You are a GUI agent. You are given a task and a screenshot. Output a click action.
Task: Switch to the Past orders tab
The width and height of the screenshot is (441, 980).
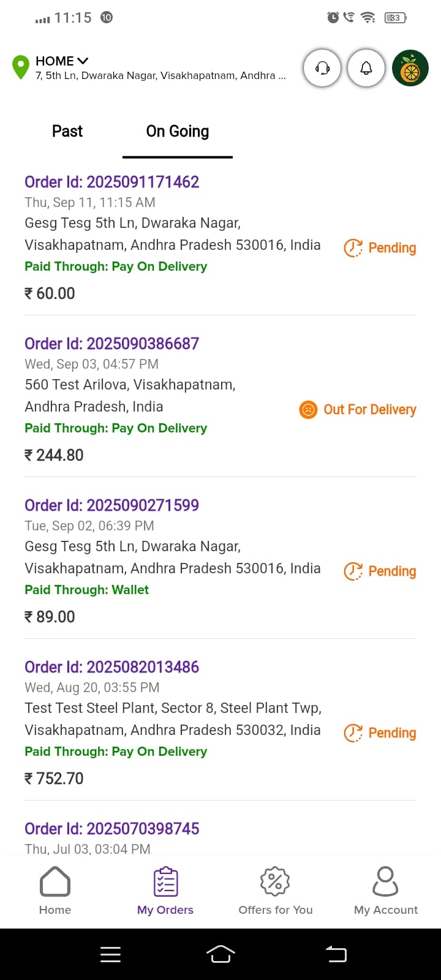67,132
